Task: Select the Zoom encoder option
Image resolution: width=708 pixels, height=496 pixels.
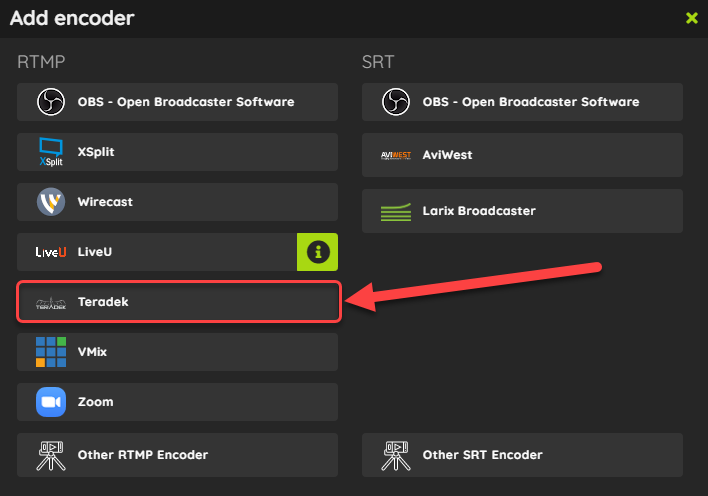Action: pos(177,402)
